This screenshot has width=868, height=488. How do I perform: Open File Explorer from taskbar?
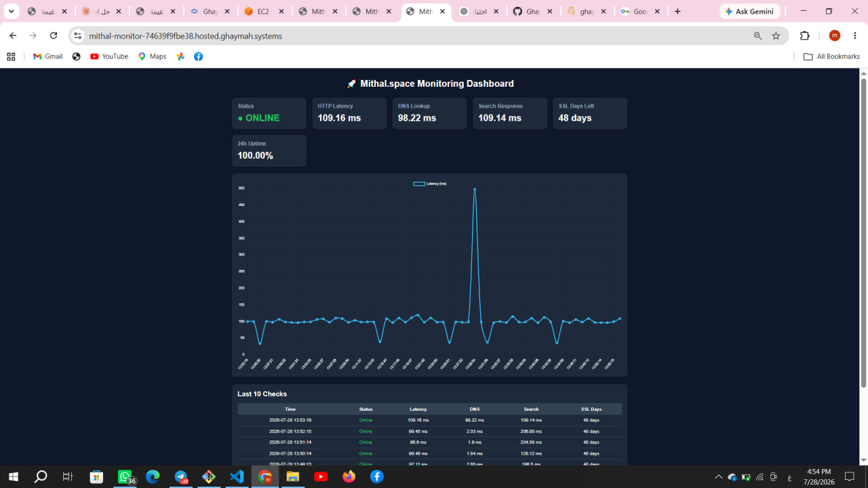click(293, 476)
